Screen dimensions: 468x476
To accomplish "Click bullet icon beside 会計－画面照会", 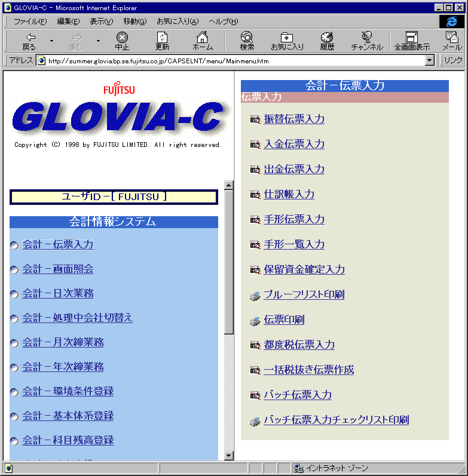I will click(x=14, y=270).
